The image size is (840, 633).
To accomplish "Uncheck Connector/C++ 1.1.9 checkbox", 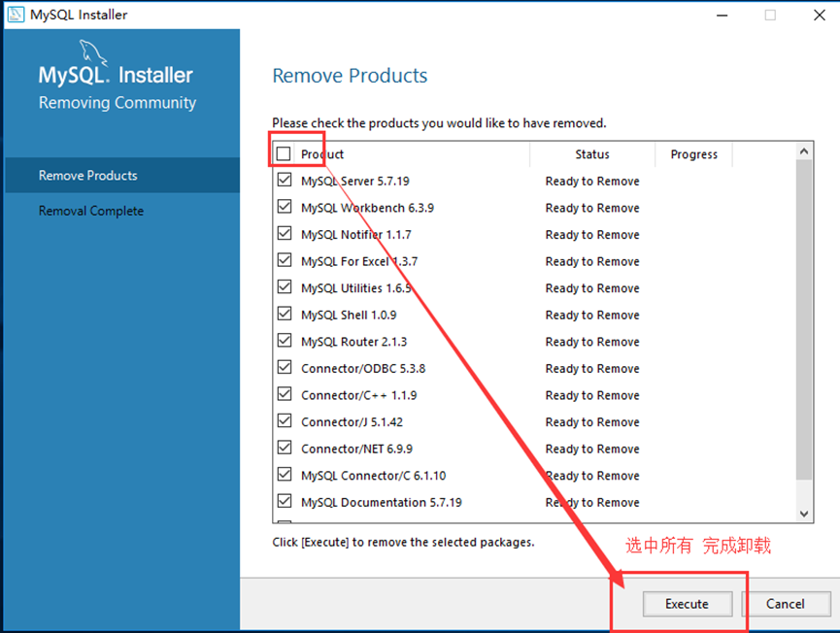I will [285, 394].
